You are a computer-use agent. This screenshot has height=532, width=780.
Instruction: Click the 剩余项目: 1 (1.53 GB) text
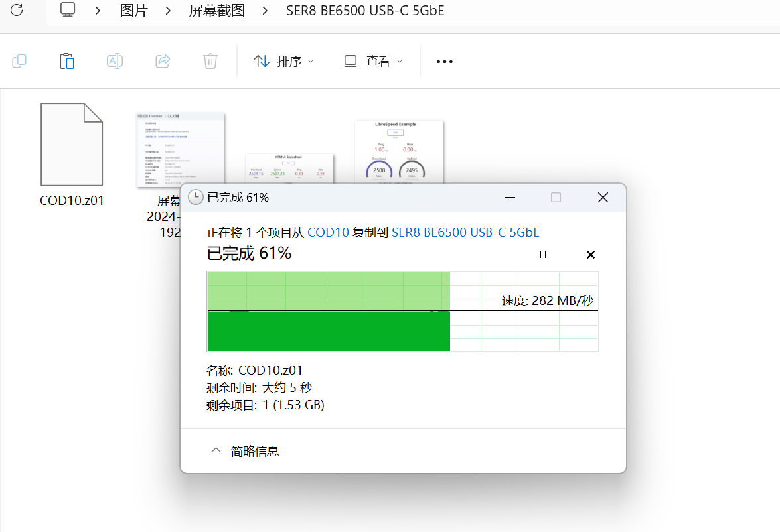click(266, 405)
